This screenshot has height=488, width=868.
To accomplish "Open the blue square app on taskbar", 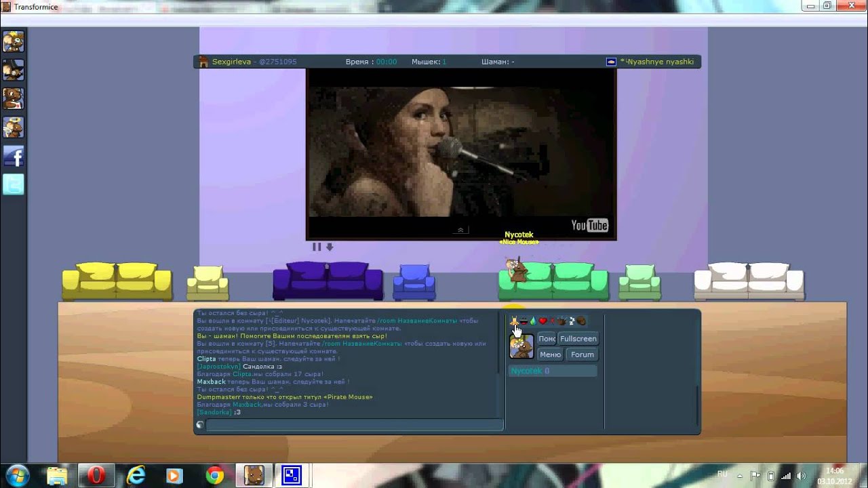I will 292,475.
